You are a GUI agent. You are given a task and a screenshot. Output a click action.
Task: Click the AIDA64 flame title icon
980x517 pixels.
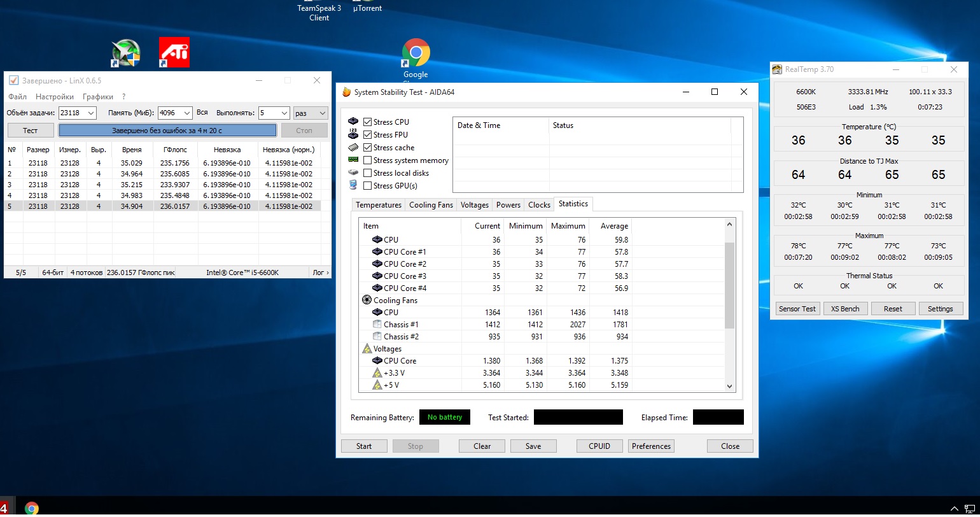pos(346,92)
